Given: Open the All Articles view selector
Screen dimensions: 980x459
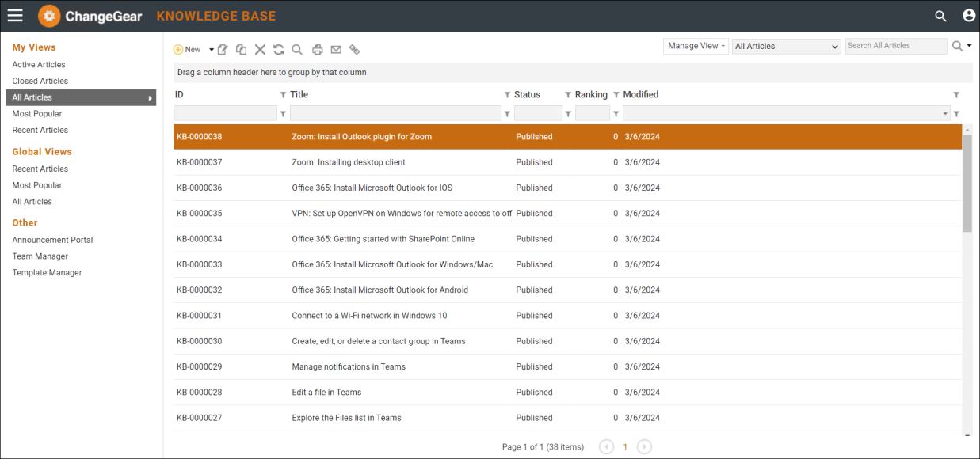Looking at the screenshot, I should tap(785, 47).
